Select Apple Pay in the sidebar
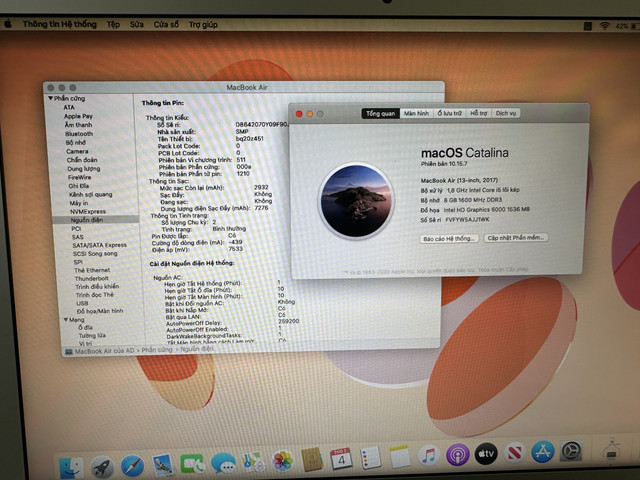Viewport: 640px width, 480px height. (78, 116)
